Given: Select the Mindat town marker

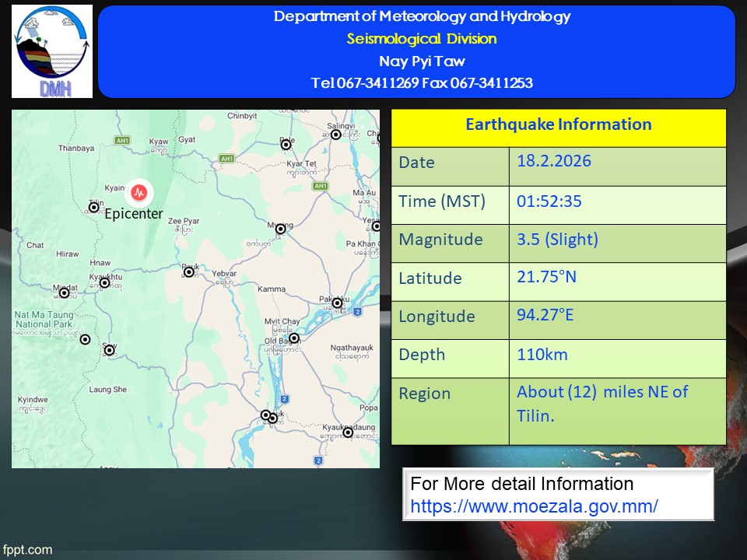Looking at the screenshot, I should [x=65, y=293].
